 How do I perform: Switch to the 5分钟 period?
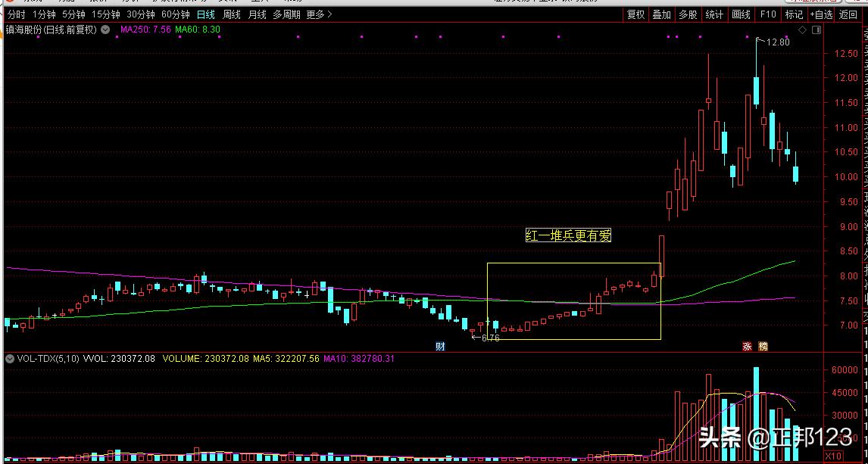pos(73,15)
